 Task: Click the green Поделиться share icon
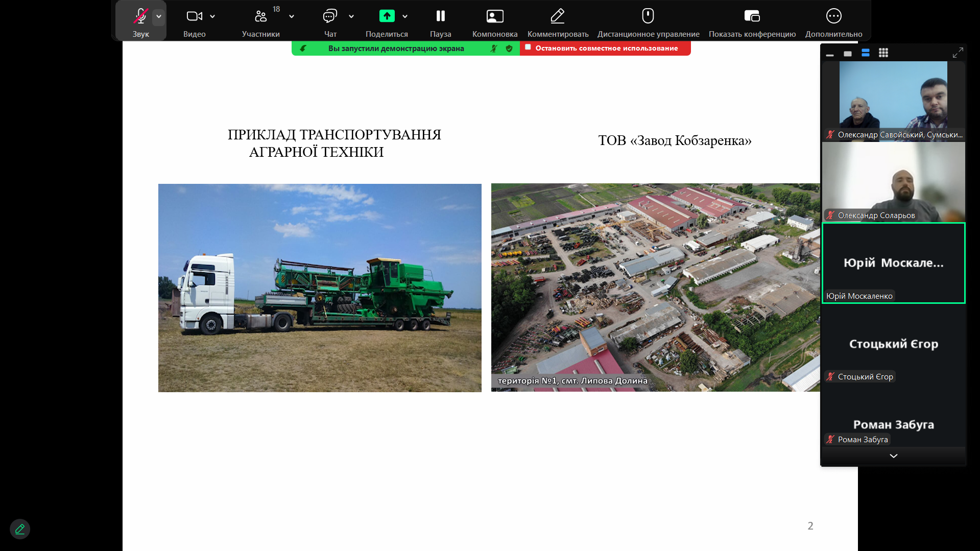click(x=387, y=16)
